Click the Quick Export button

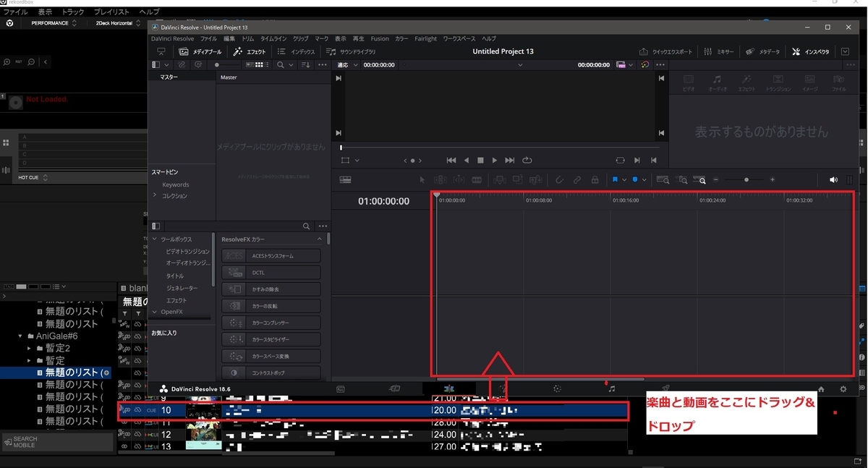pyautogui.click(x=666, y=52)
